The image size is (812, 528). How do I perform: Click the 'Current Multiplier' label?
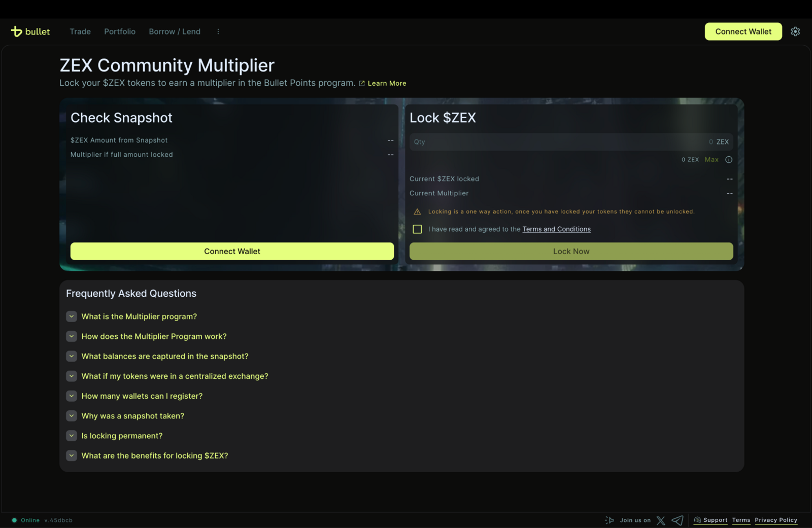tap(439, 193)
